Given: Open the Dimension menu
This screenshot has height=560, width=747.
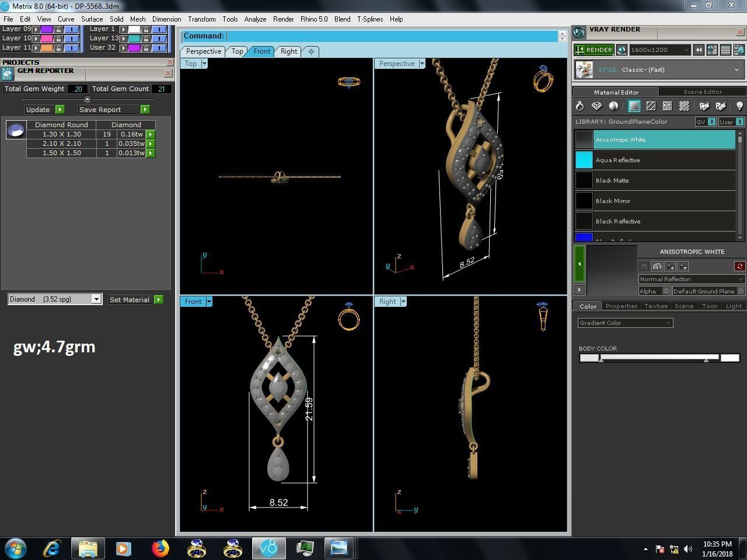Looking at the screenshot, I should pos(166,19).
